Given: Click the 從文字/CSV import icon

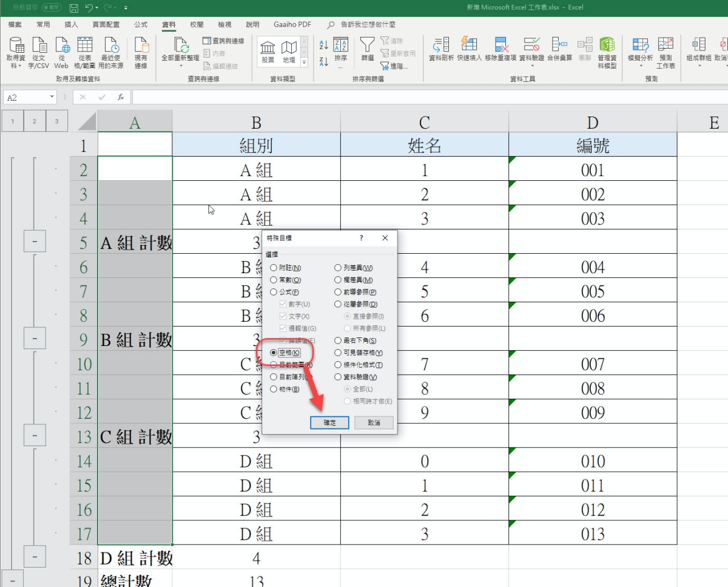Looking at the screenshot, I should 39,46.
